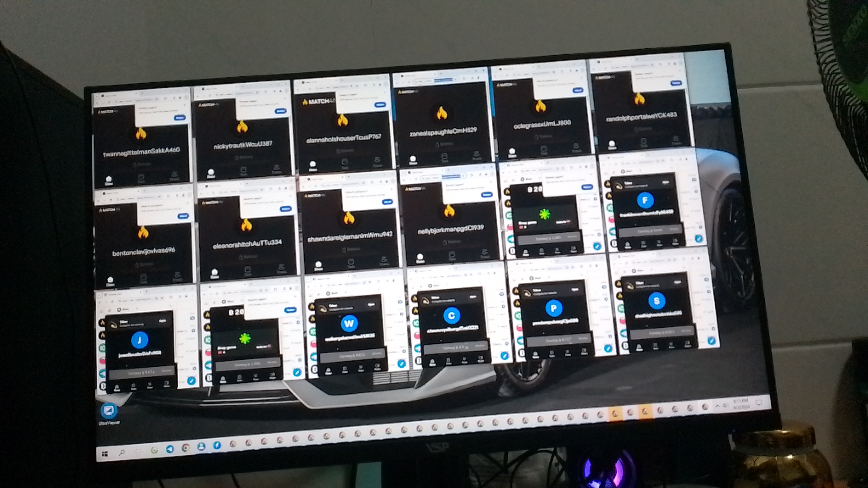Open the Windows Start menu
The height and width of the screenshot is (488, 868).
(x=105, y=454)
